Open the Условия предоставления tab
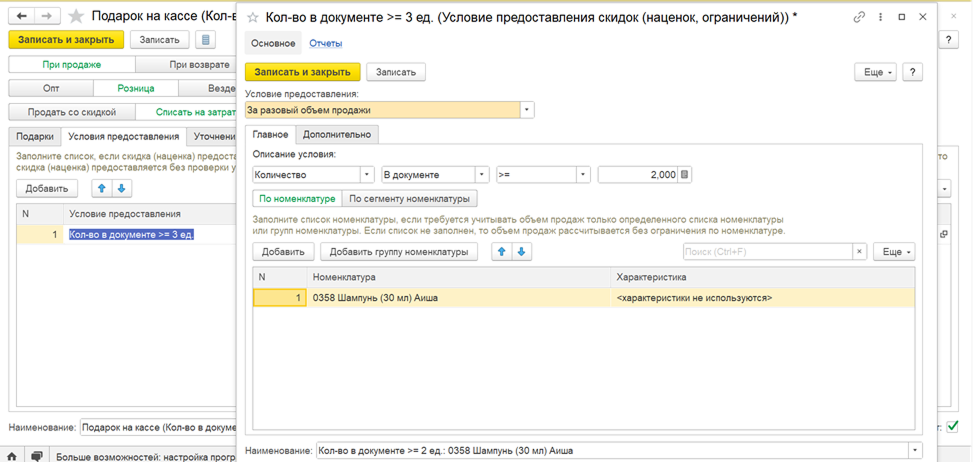The image size is (974, 462). pos(124,137)
